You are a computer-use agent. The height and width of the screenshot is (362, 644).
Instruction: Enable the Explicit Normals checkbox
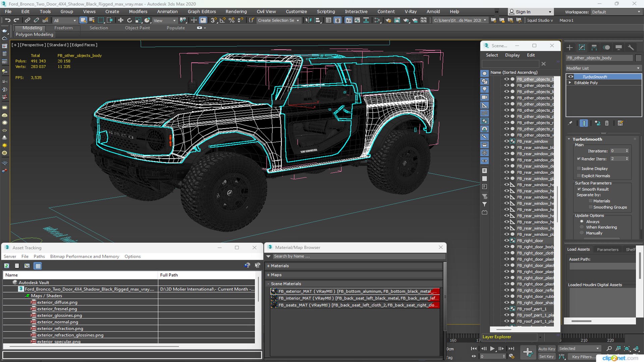(579, 176)
